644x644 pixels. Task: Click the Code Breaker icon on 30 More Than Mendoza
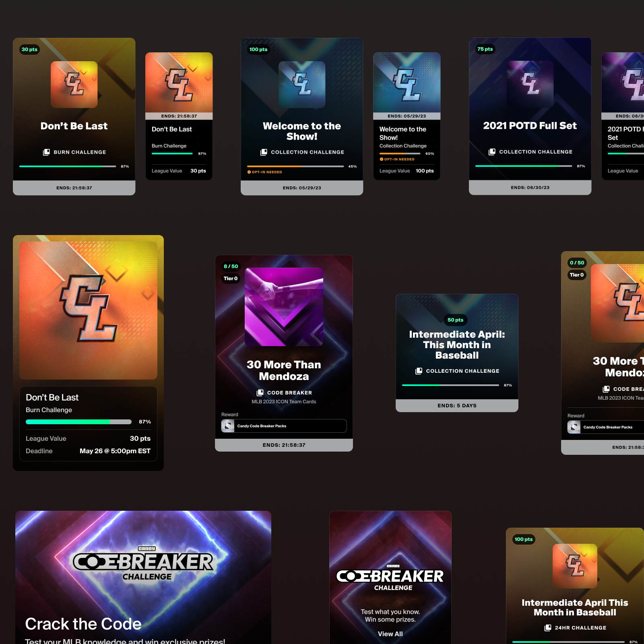click(x=260, y=392)
